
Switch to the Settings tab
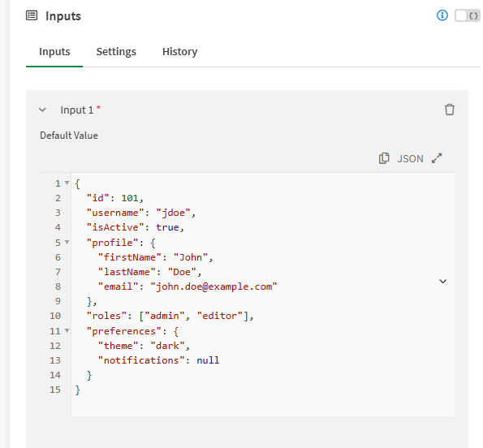point(116,51)
